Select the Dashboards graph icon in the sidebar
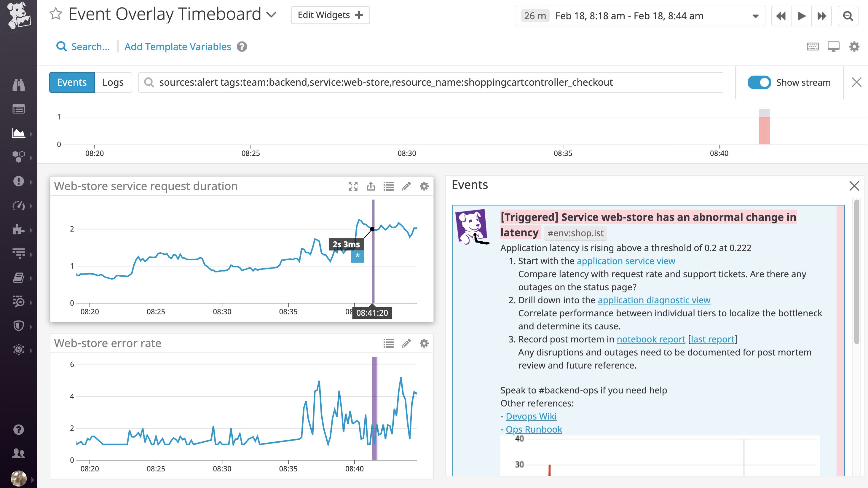868x488 pixels. click(x=19, y=133)
